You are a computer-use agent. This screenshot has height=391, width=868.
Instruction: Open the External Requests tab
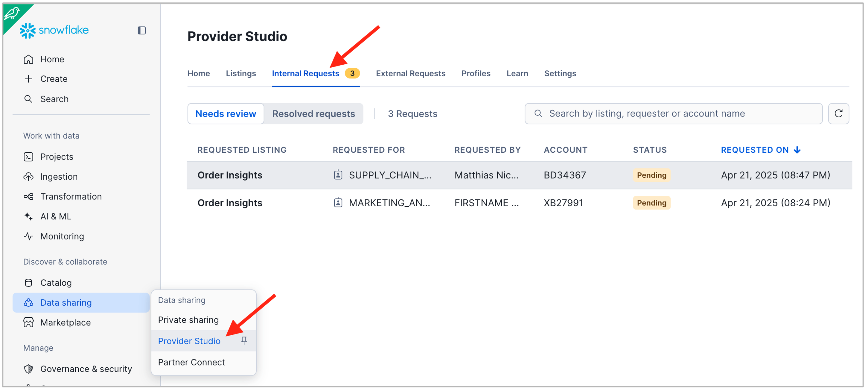(410, 74)
